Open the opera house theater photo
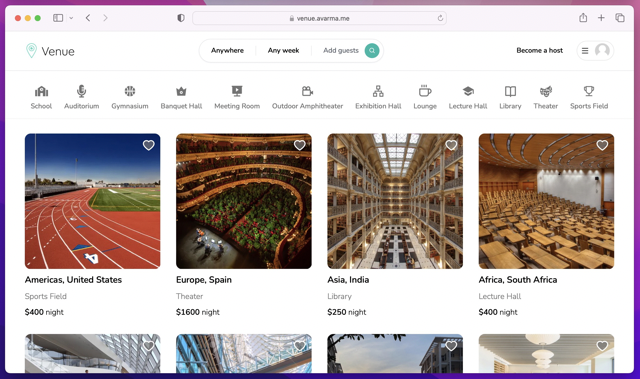Image resolution: width=640 pixels, height=379 pixels. pos(244,201)
